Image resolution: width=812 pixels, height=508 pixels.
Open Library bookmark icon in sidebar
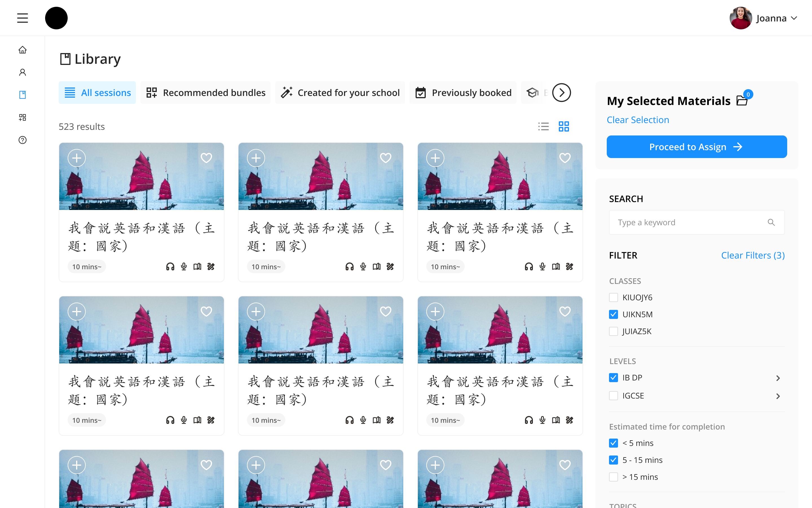pos(23,95)
